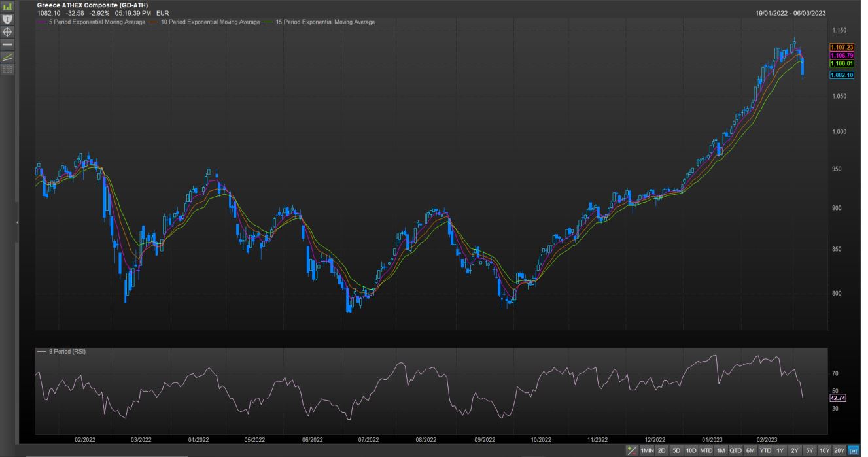Switch chart range to 1MIN
The height and width of the screenshot is (457, 868).
(x=646, y=450)
